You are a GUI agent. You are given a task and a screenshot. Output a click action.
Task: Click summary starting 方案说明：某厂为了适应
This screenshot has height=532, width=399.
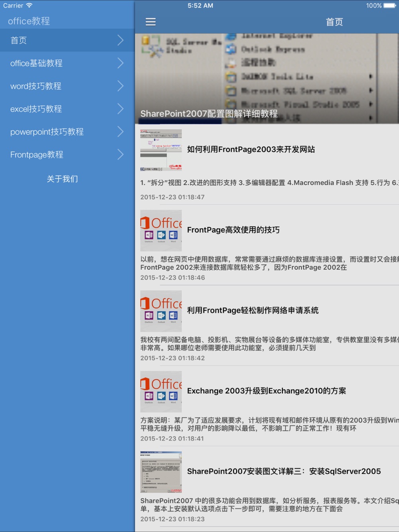pyautogui.click(x=269, y=424)
